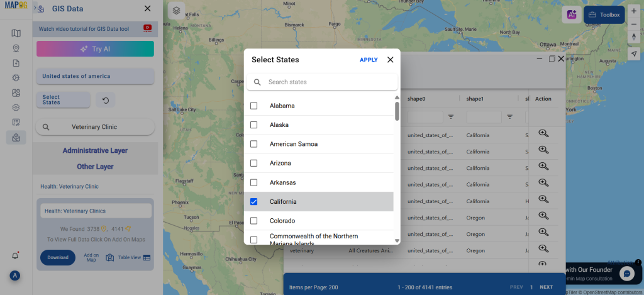This screenshot has width=644, height=295.
Task: Open the notification bell
Action: point(15,255)
